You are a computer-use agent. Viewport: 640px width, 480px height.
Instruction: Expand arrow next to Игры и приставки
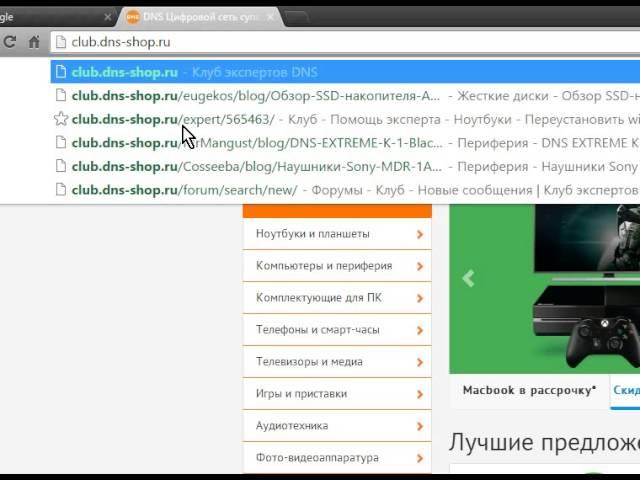[420, 394]
